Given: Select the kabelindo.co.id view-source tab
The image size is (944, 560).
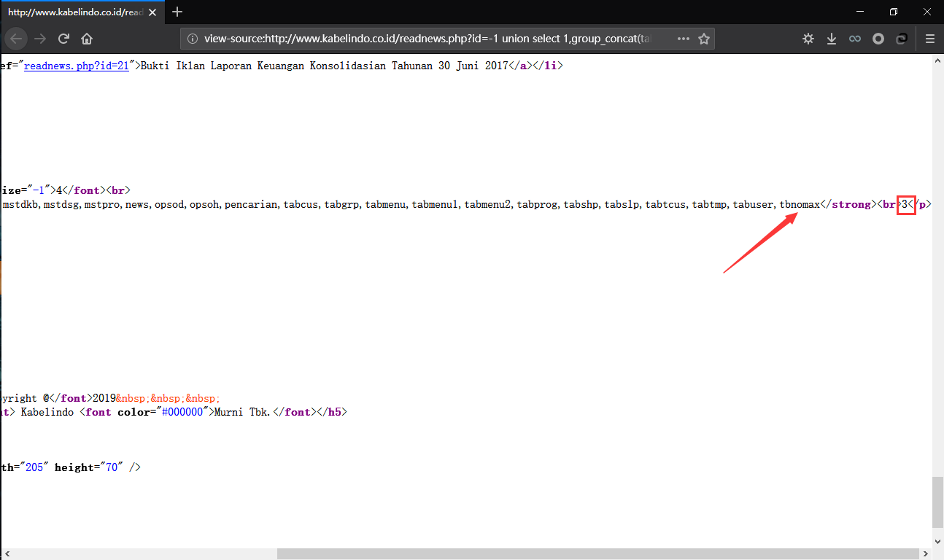Looking at the screenshot, I should (82, 12).
